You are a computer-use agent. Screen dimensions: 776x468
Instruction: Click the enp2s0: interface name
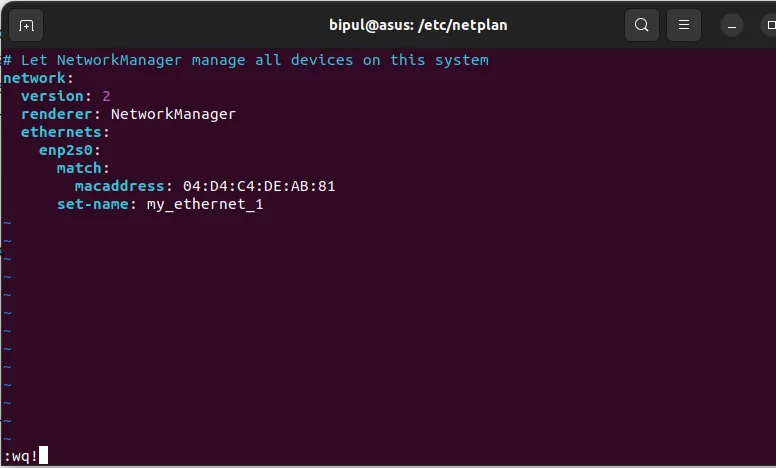point(70,150)
